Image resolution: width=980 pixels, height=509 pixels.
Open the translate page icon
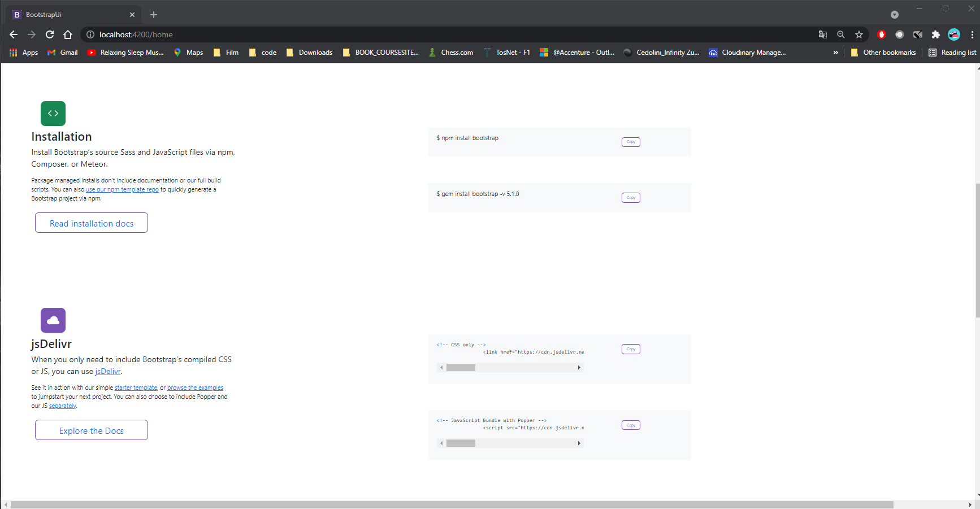click(x=823, y=34)
